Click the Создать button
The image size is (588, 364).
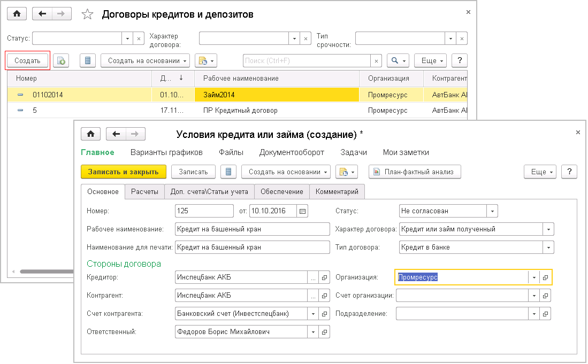(x=27, y=61)
